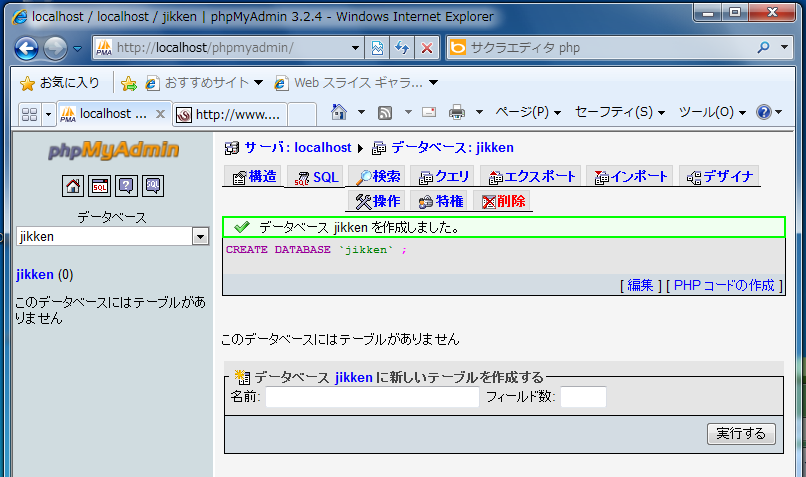Click the browser back arrow button
The image size is (806, 477).
coord(27,48)
